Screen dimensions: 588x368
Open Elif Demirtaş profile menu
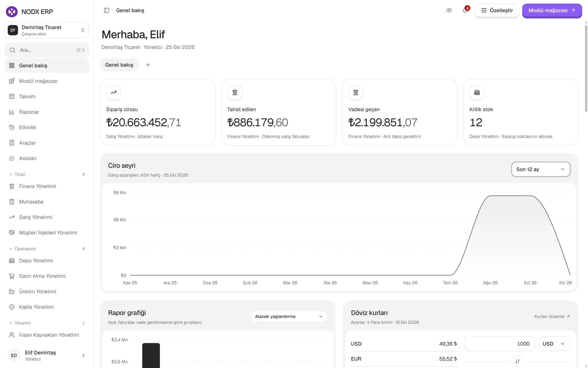[x=47, y=356]
